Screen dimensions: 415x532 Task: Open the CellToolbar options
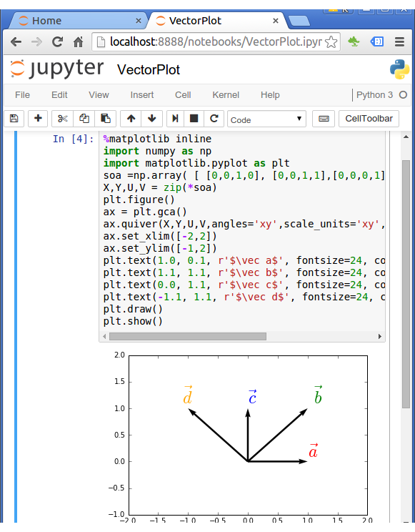click(x=369, y=119)
